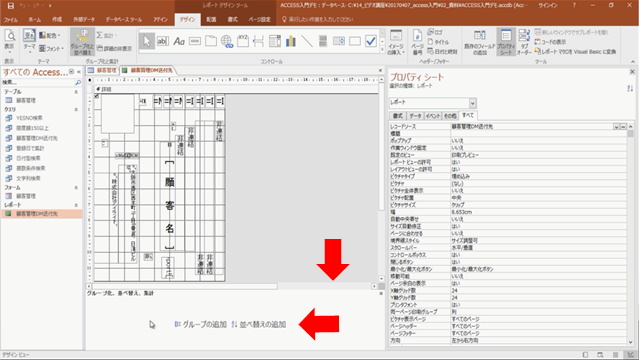Viewport: 640px width, 360px height.
Task: Open the 配色 (Colors) dropdown
Action: (49, 36)
